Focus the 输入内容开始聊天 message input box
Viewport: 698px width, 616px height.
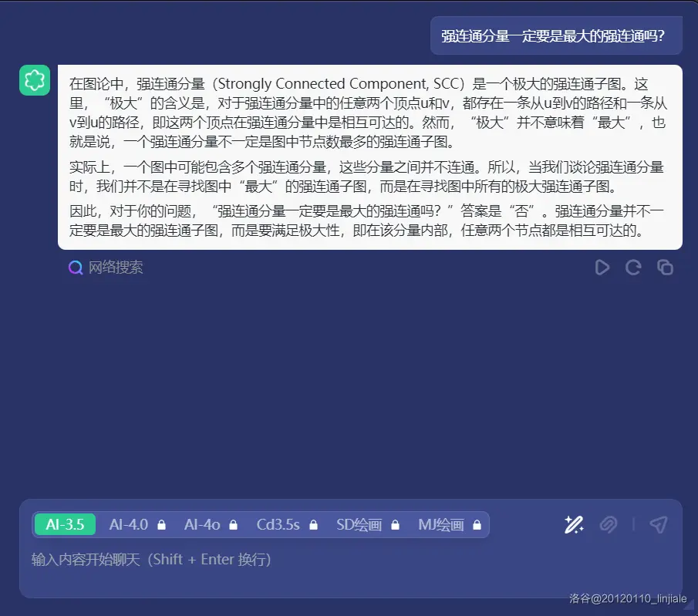[x=309, y=560]
